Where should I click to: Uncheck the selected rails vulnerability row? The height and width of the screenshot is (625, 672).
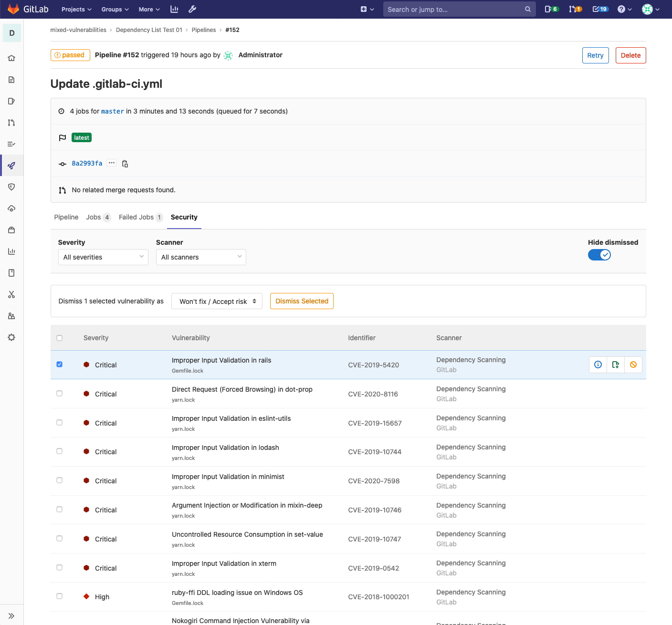point(59,364)
